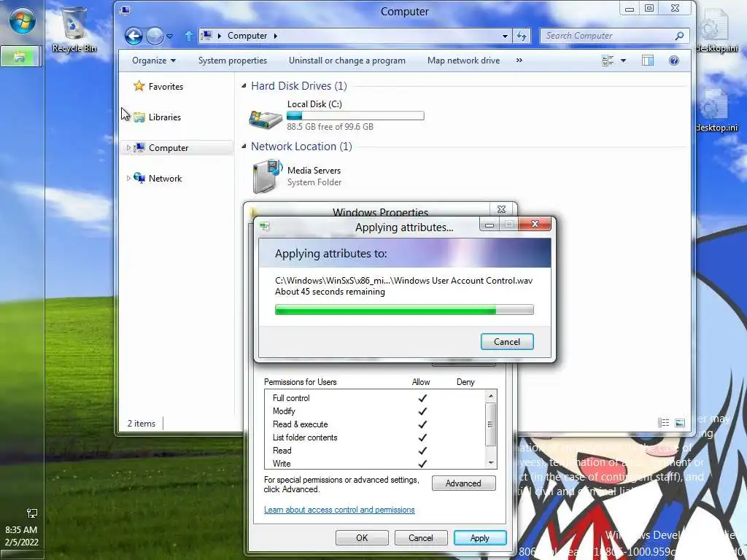Change your view icon in toolbar
The height and width of the screenshot is (560, 747).
[x=608, y=61]
